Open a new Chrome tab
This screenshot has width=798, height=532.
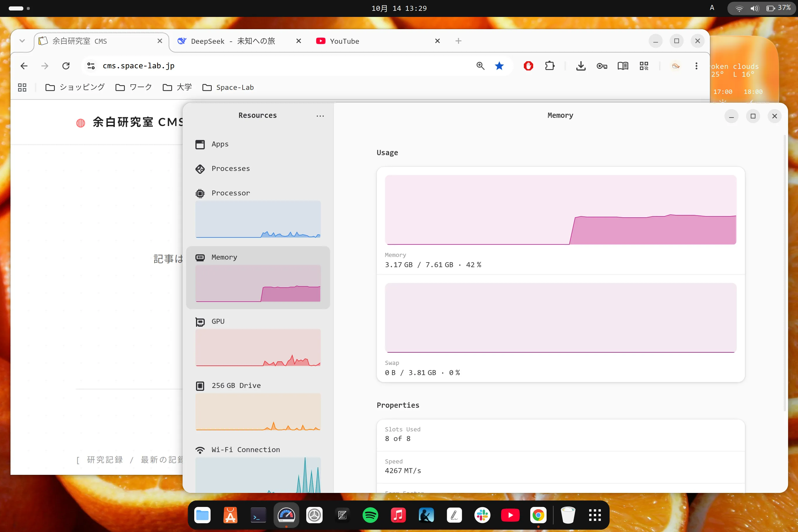459,41
